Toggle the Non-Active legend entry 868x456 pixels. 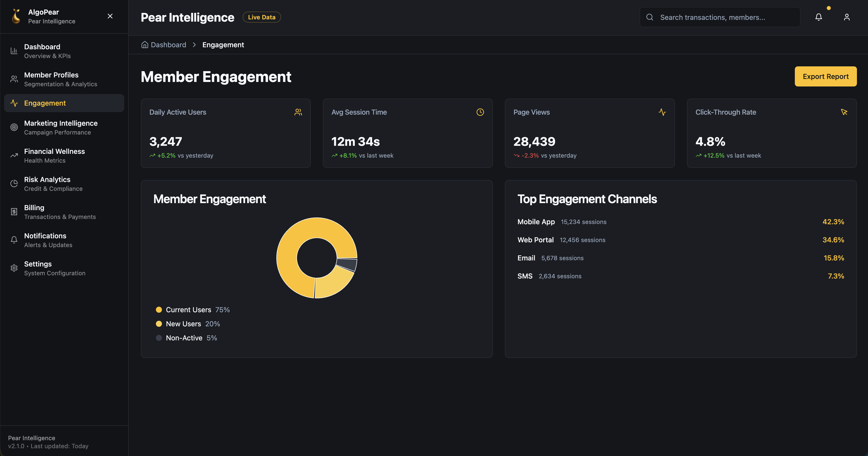click(185, 337)
